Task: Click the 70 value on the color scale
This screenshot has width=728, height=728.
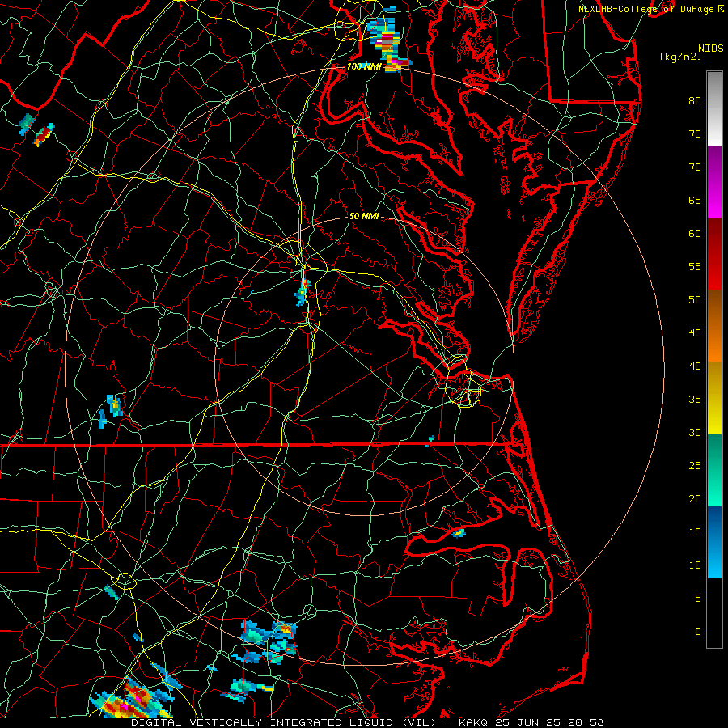Action: [695, 167]
